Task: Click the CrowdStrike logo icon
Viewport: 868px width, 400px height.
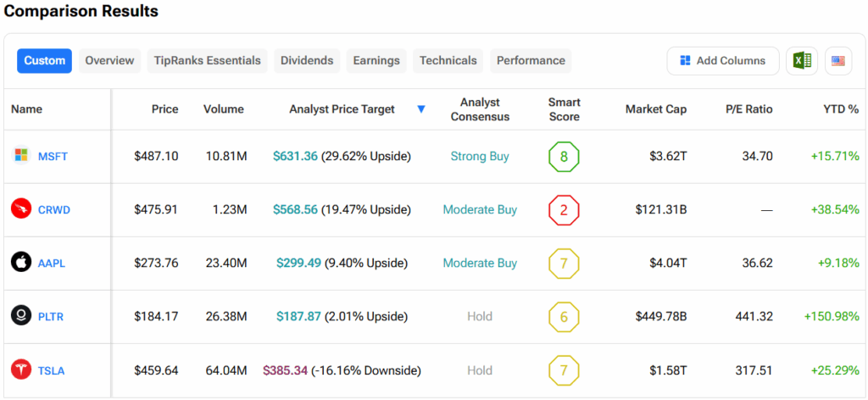Action: [x=21, y=209]
